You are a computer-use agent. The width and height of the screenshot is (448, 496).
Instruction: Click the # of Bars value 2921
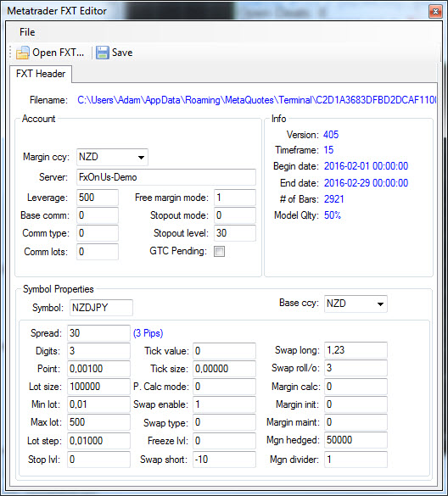tap(333, 199)
